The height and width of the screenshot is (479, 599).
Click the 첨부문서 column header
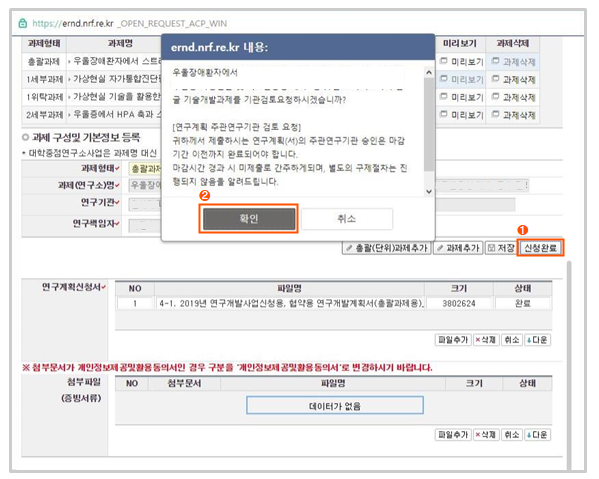[x=185, y=384]
